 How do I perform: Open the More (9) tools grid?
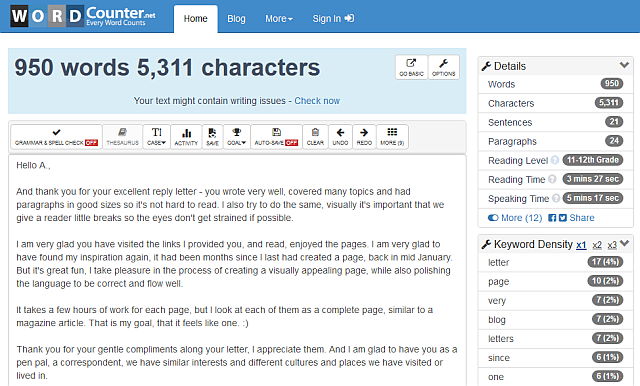[392, 137]
